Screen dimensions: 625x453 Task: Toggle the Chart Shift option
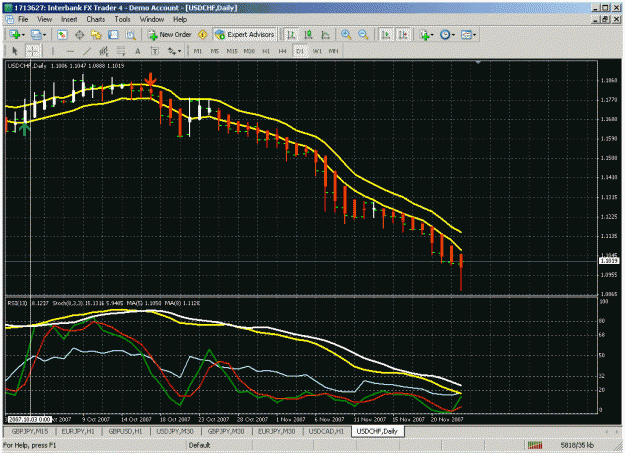pos(403,35)
